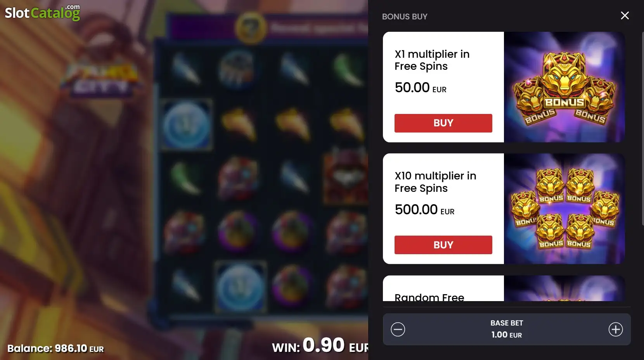Click the 500.00 EUR price text
The height and width of the screenshot is (360, 644).
(x=424, y=210)
